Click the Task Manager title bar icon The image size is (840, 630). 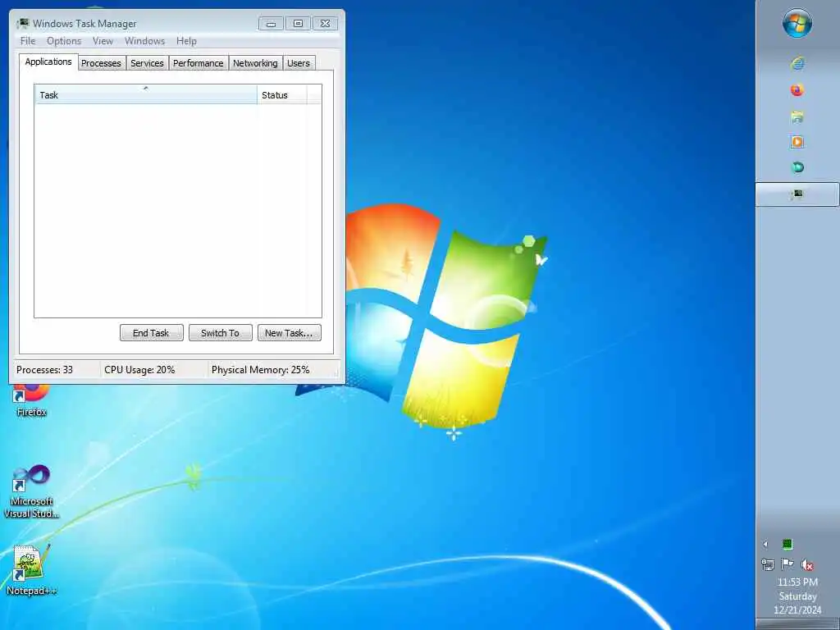click(23, 23)
